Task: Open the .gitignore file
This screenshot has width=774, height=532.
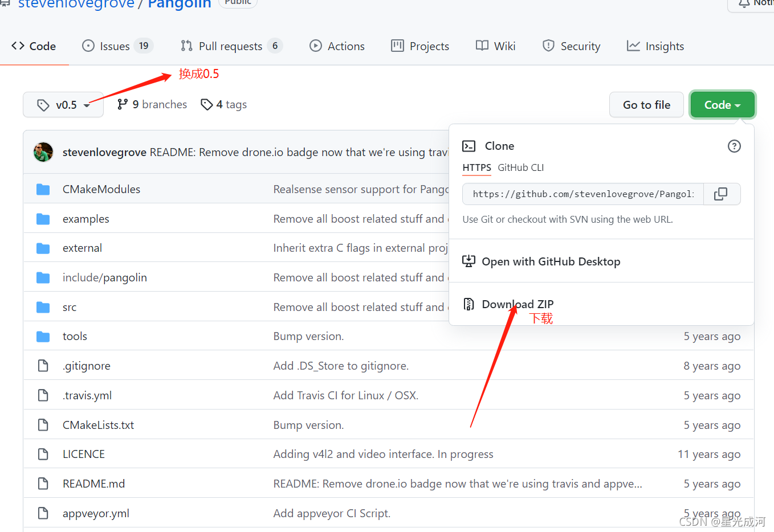Action: 87,366
